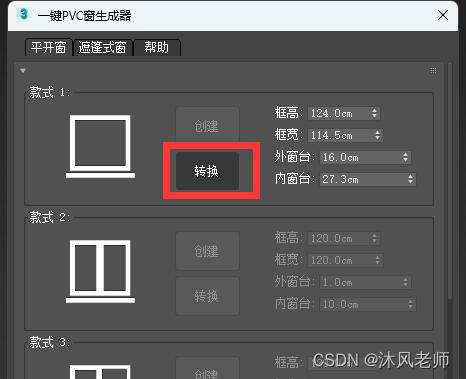Switch to the 平开窗 tab
Screen dimensions: 466x379
(49, 47)
